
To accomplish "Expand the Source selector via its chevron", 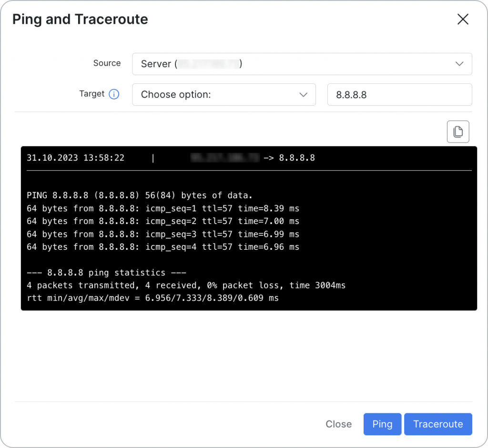I will [x=459, y=64].
